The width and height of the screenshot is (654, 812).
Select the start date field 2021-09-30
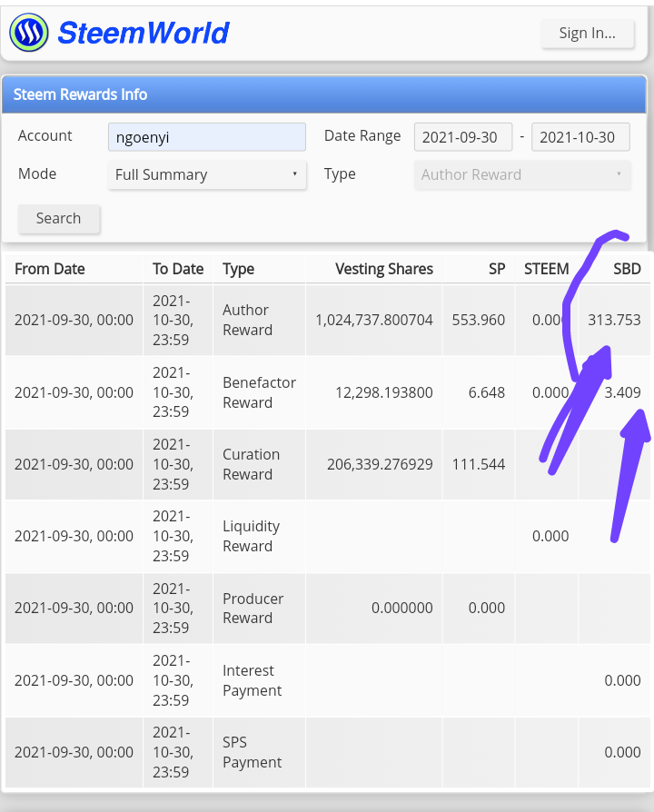click(463, 137)
